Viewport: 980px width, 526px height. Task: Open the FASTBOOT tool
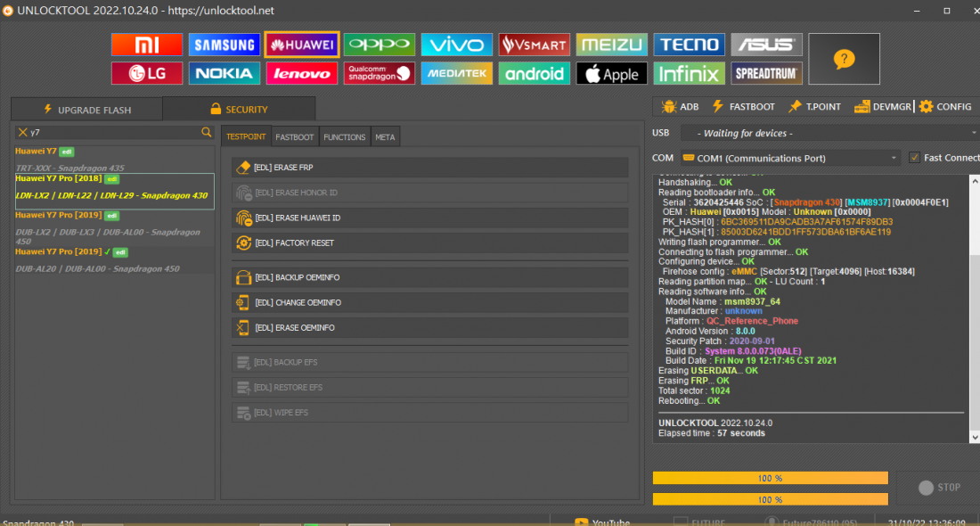[x=743, y=106]
